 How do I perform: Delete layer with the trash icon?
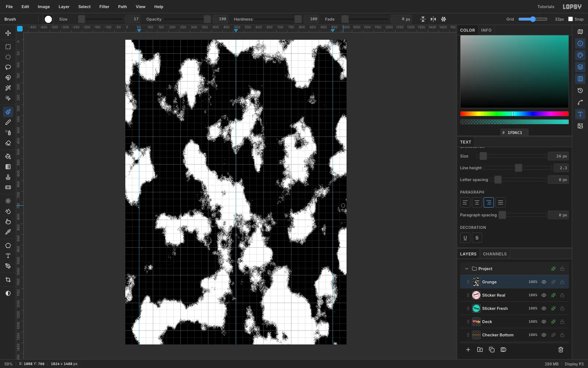point(561,350)
